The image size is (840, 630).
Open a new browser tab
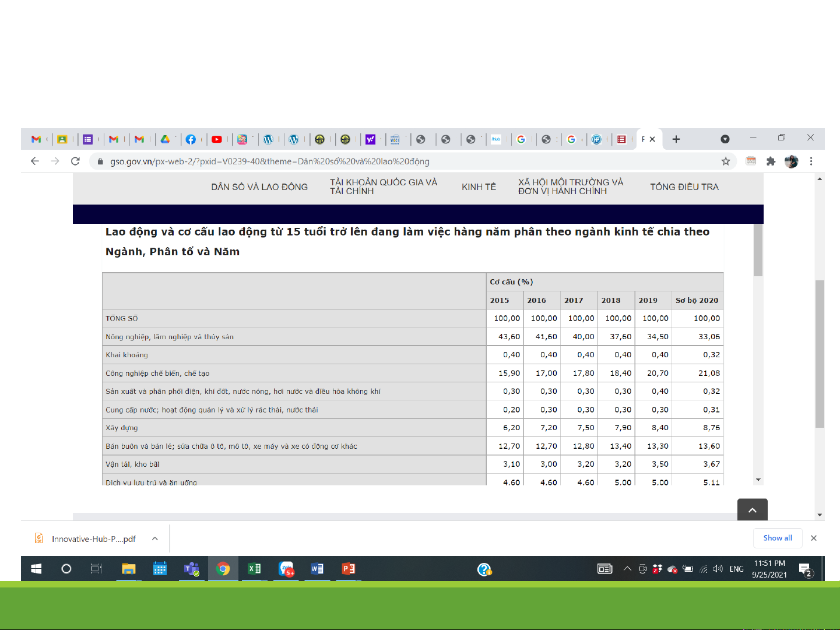point(676,139)
